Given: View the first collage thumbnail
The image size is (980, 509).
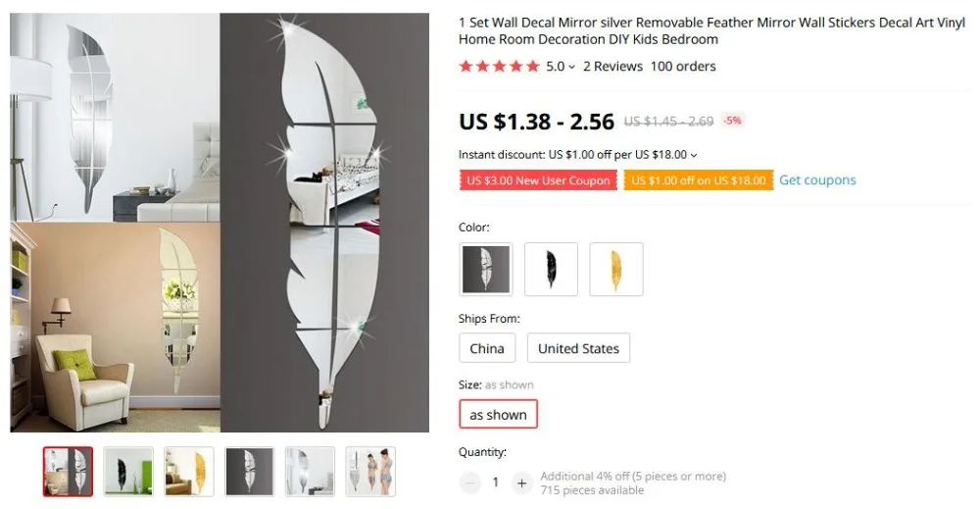Looking at the screenshot, I should (x=69, y=472).
